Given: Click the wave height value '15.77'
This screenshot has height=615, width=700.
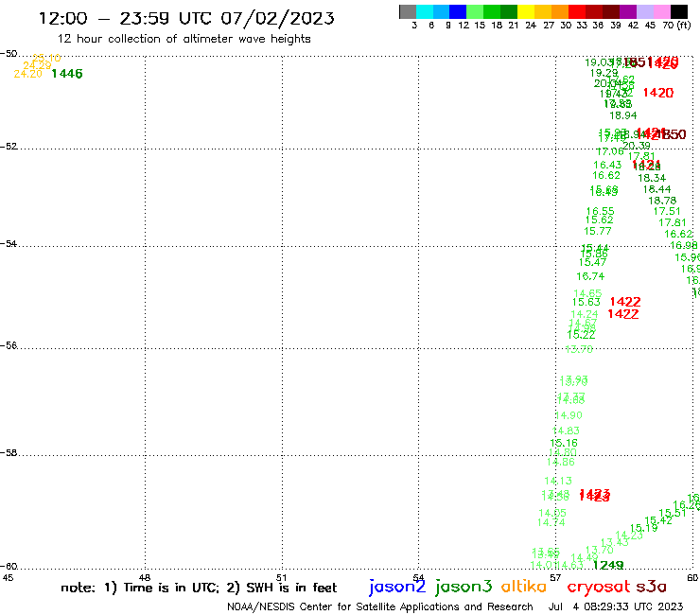Looking at the screenshot, I should tap(598, 232).
